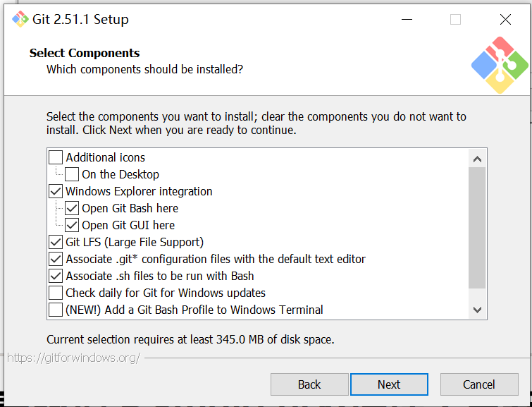The image size is (532, 407).
Task: Proceed with the Next button
Action: pos(389,384)
